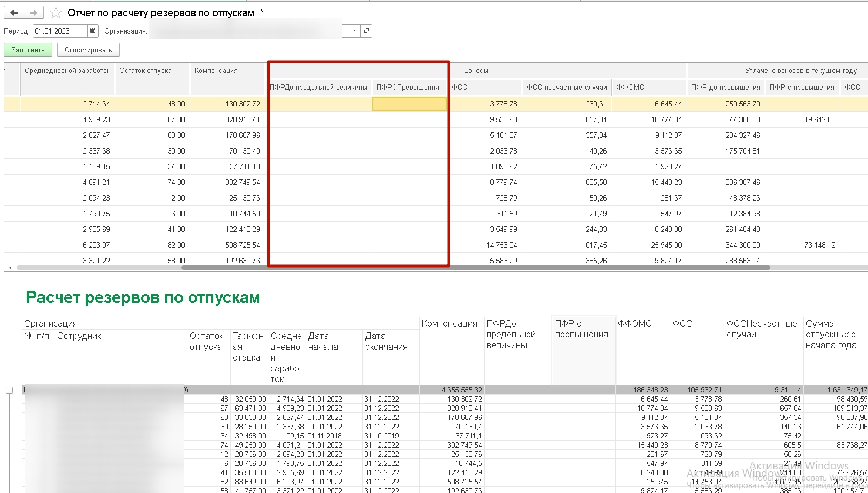Select the highlighted ПФРСПревышения cell in the first row

click(x=409, y=104)
